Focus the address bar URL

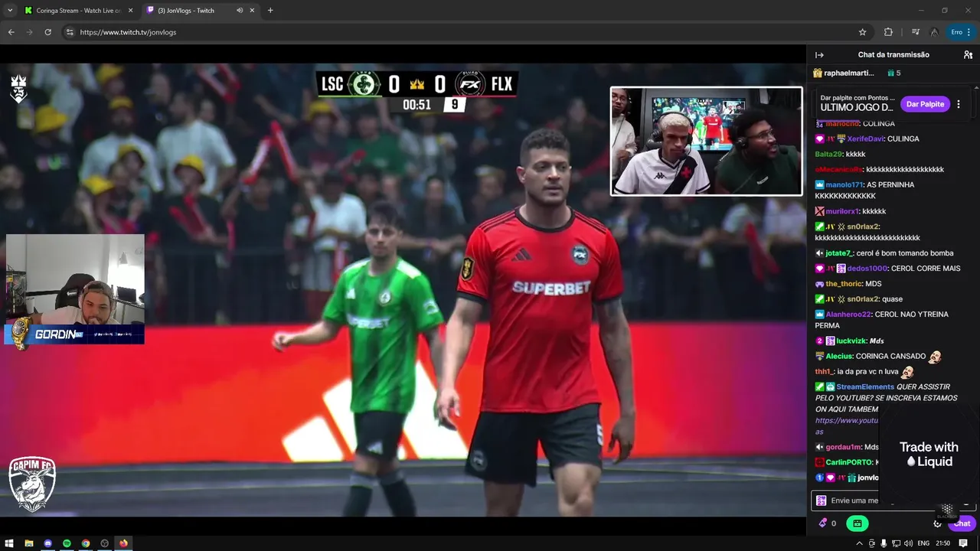click(128, 32)
